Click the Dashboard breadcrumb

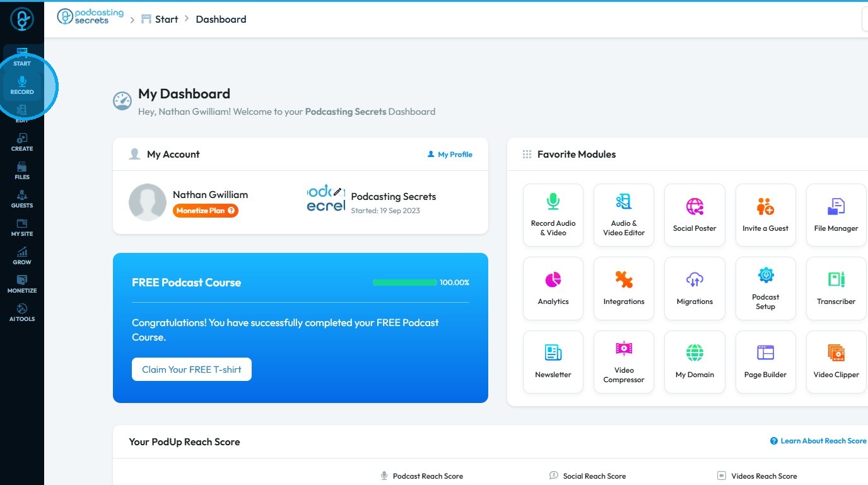tap(221, 19)
